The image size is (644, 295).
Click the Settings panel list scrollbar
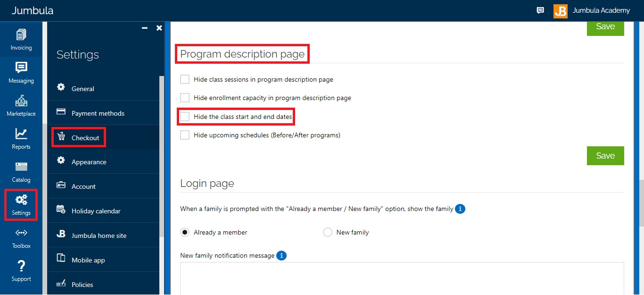coord(162,156)
